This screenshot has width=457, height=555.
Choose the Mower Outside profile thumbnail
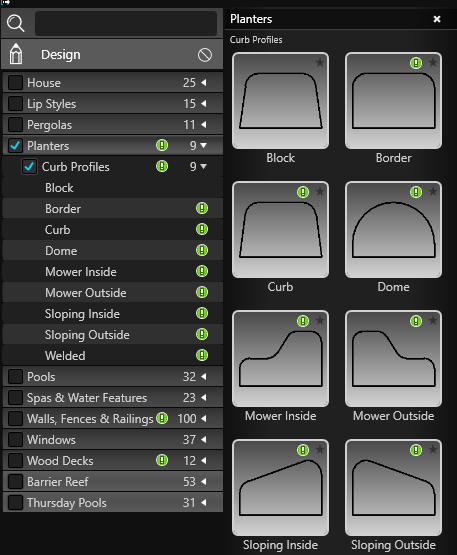click(x=393, y=359)
